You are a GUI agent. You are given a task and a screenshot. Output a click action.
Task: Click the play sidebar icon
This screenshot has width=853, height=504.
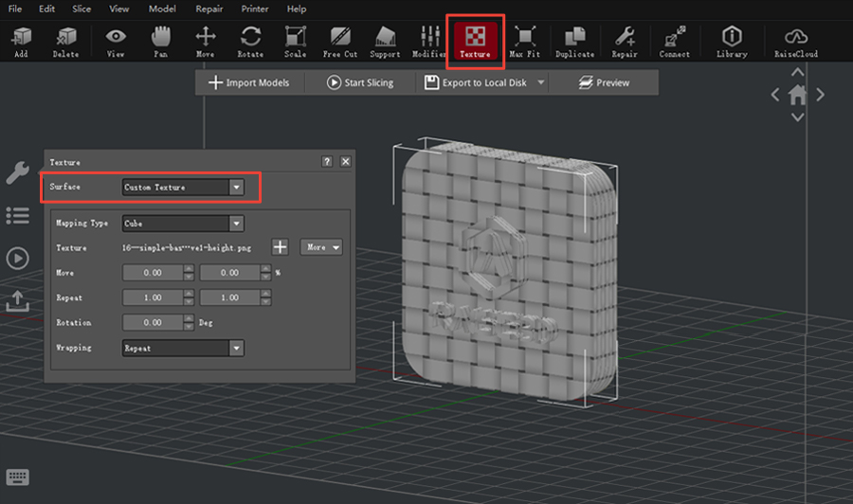tap(17, 259)
